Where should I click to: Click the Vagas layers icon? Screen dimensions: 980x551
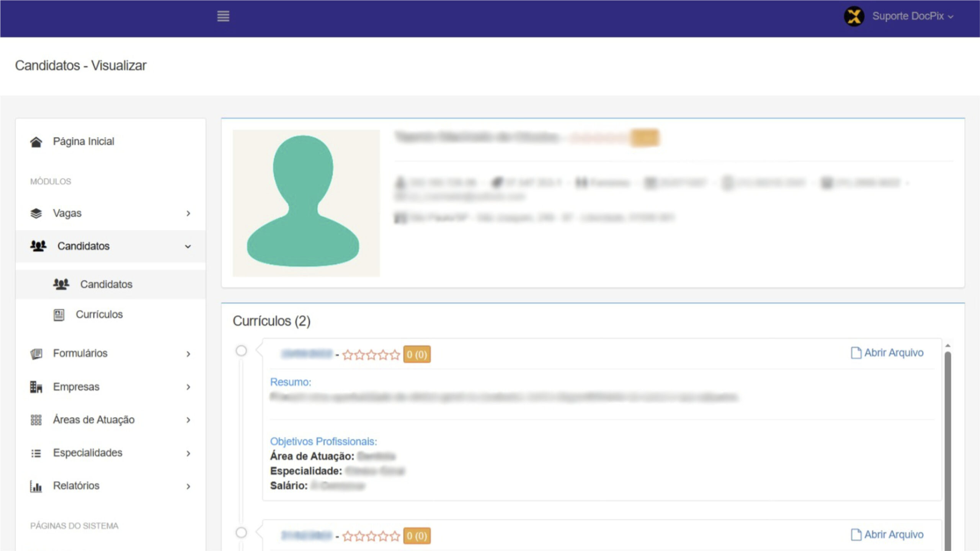point(36,213)
